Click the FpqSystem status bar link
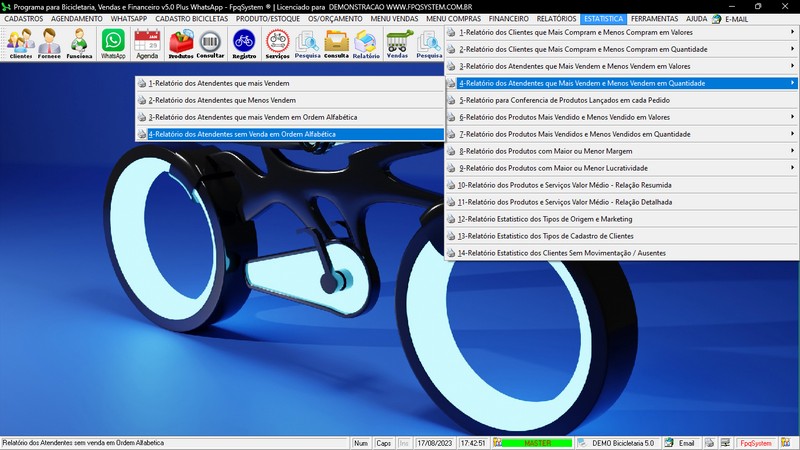 [x=756, y=443]
